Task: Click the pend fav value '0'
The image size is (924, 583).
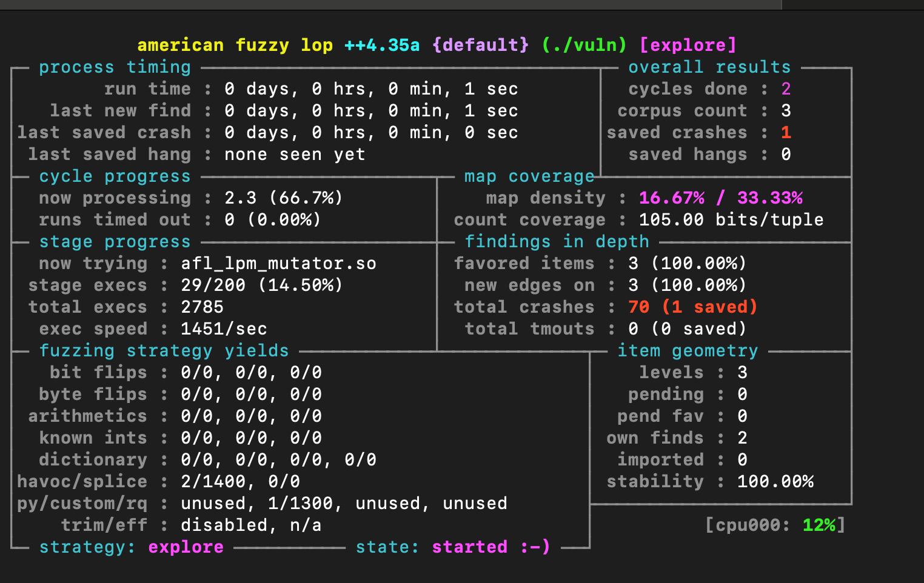Action: [742, 416]
